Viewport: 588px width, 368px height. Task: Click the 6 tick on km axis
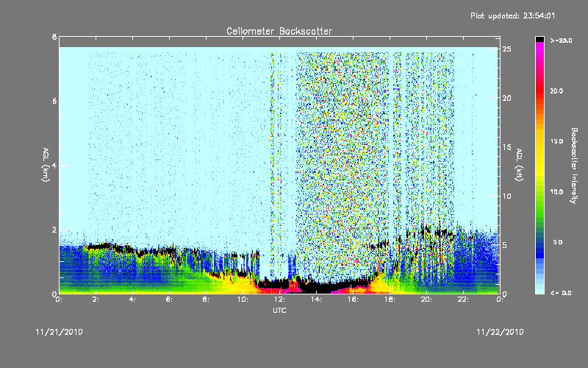point(54,101)
